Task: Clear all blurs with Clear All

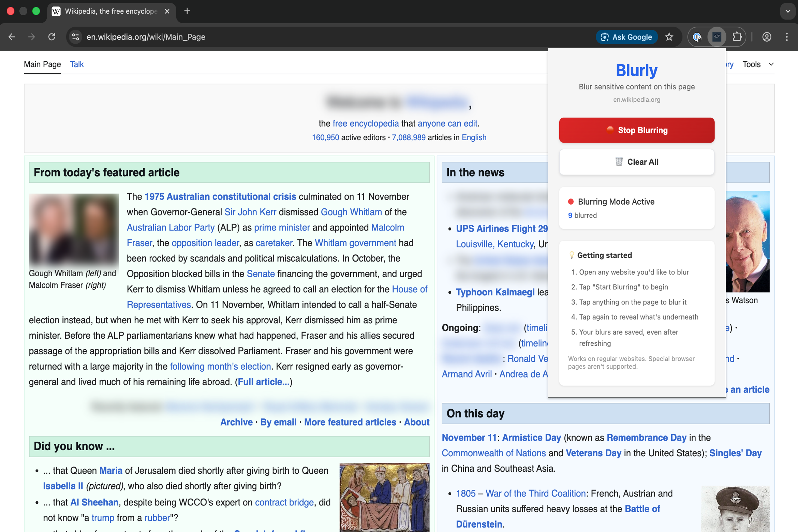Action: 636,162
